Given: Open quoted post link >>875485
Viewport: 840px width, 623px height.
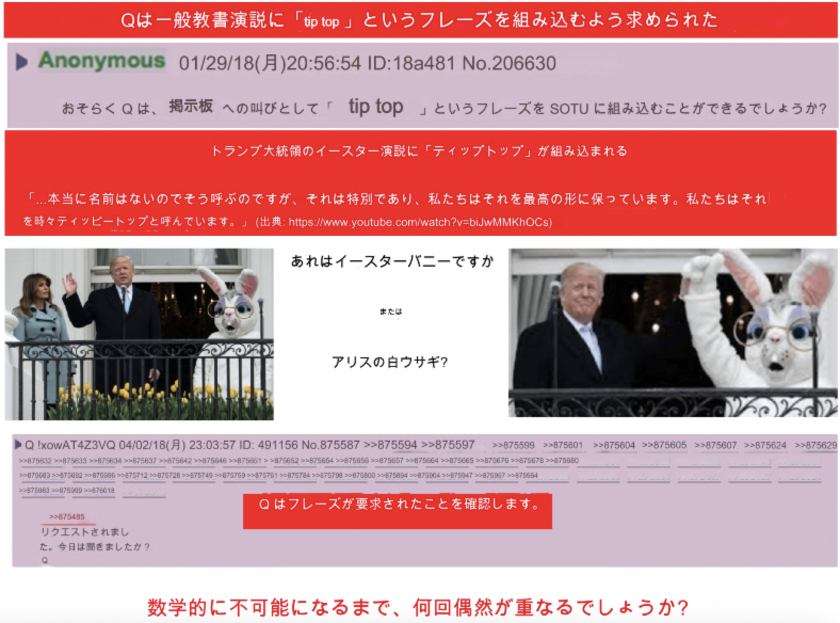Looking at the screenshot, I should pyautogui.click(x=67, y=517).
